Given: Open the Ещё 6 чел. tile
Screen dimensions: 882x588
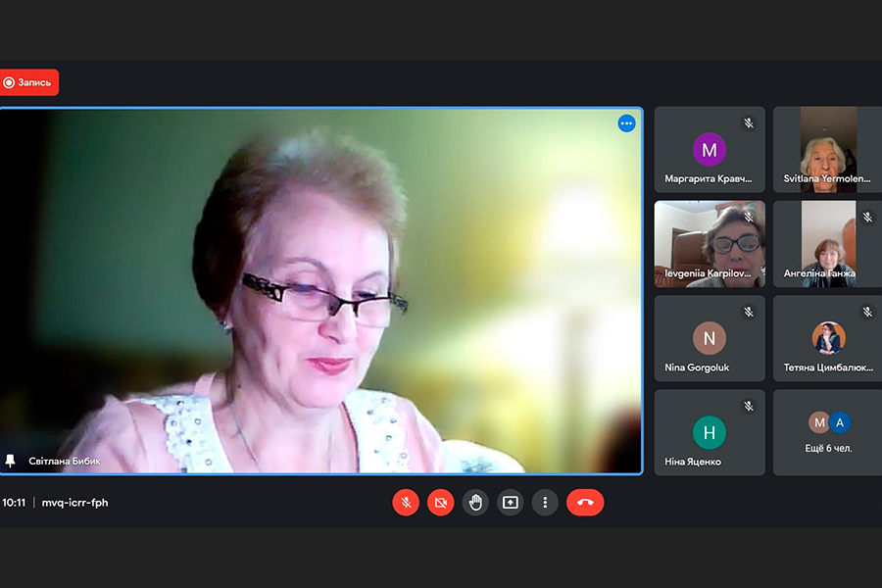Looking at the screenshot, I should (827, 433).
